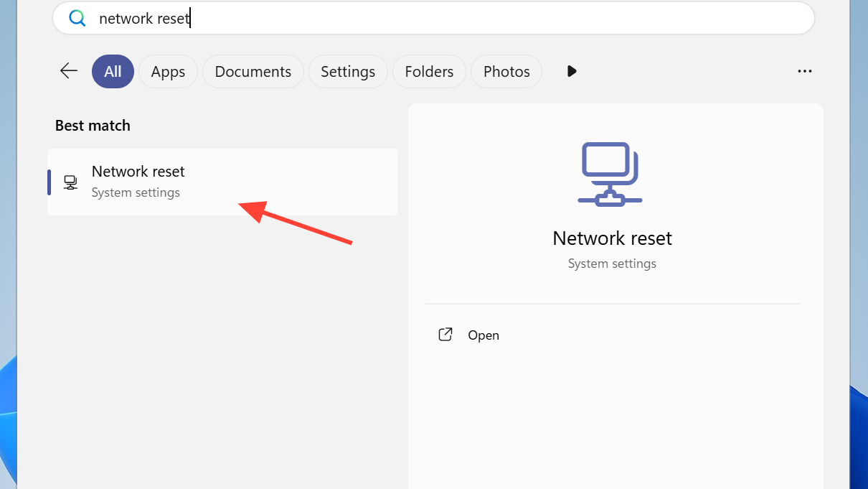
Task: Click 'System settings' subtitle in preview pane
Action: tap(612, 264)
